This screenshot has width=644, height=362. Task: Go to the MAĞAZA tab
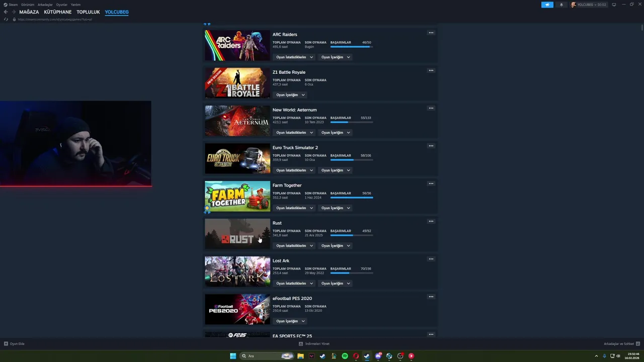(x=29, y=12)
